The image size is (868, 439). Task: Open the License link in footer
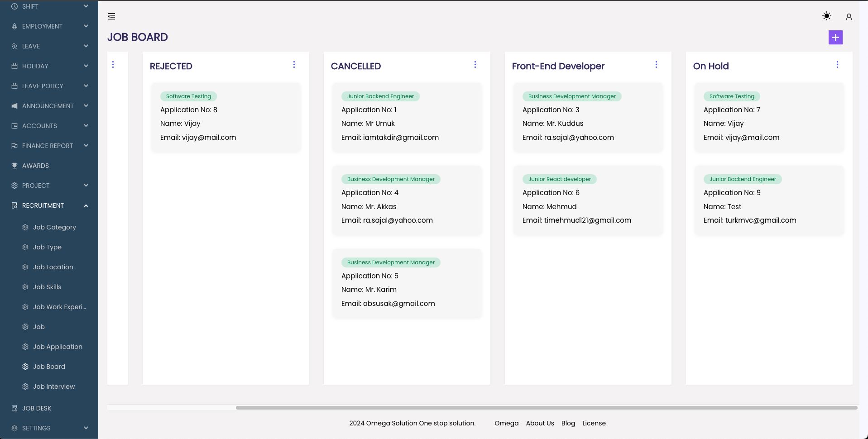point(594,423)
